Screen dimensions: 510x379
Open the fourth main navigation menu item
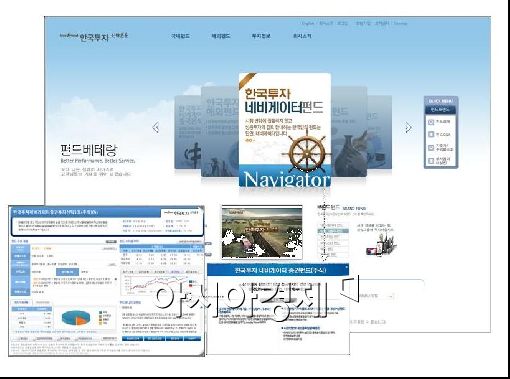click(x=302, y=36)
